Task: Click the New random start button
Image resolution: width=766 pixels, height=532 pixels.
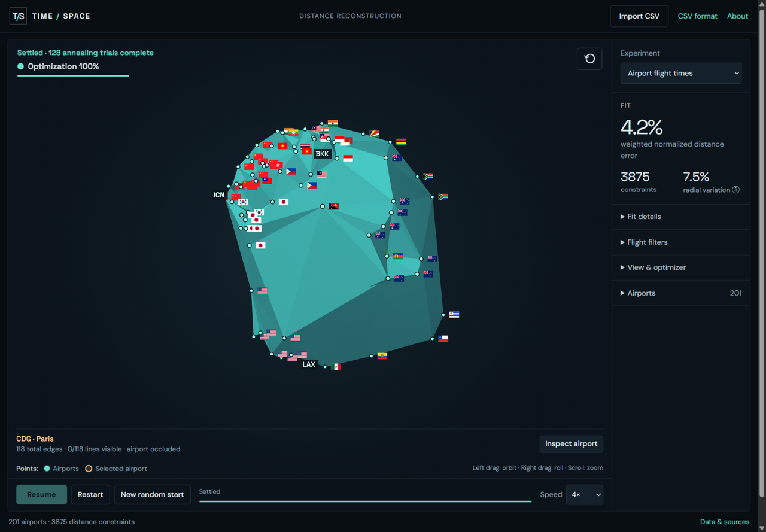Action: point(153,495)
